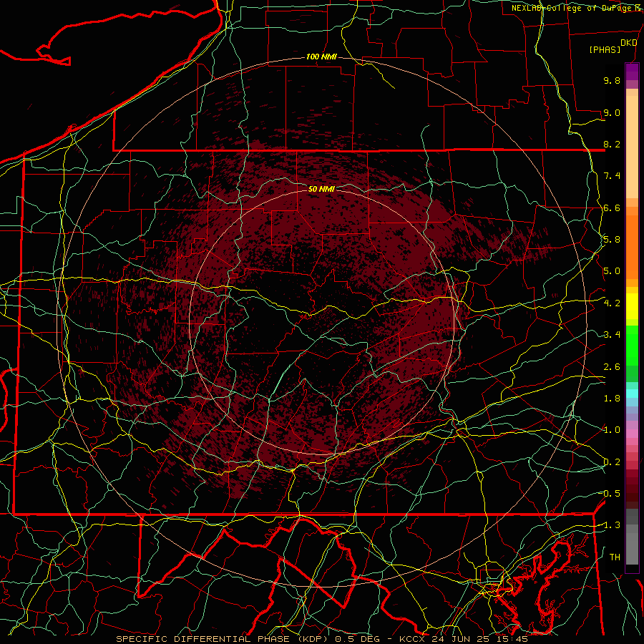This screenshot has width=644, height=644.
Task: Click the KCCX radar site identifier in caption
Action: coord(413,639)
